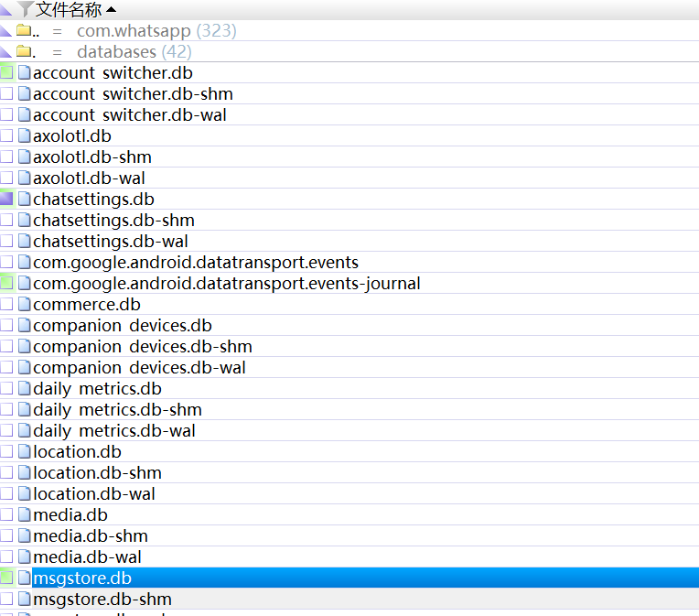
Task: Select file name chatsettings.db-shm
Action: [113, 220]
